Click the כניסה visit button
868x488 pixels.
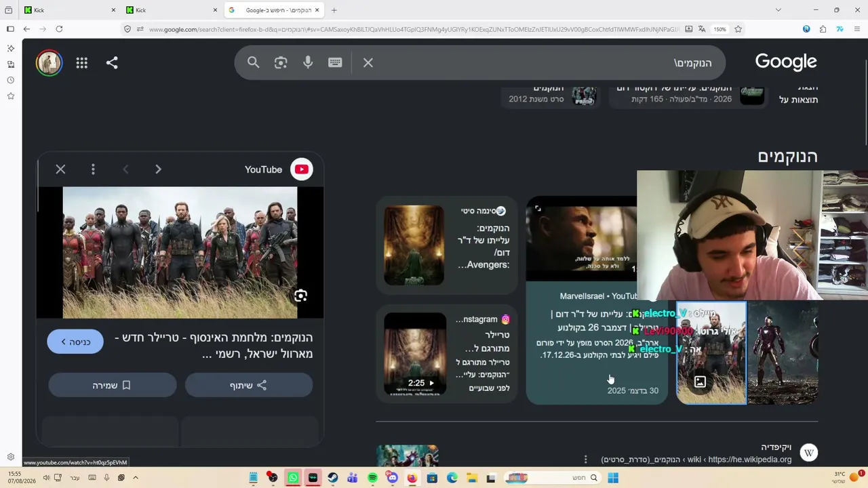point(75,342)
